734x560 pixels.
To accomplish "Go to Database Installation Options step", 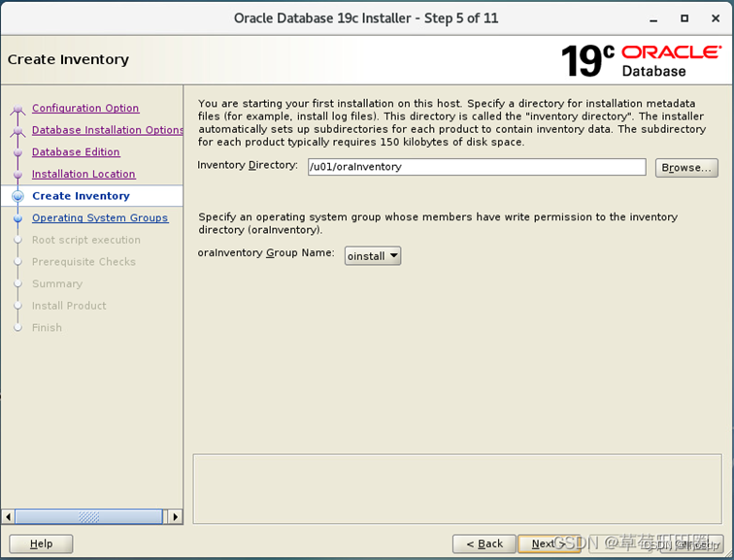I will 107,130.
